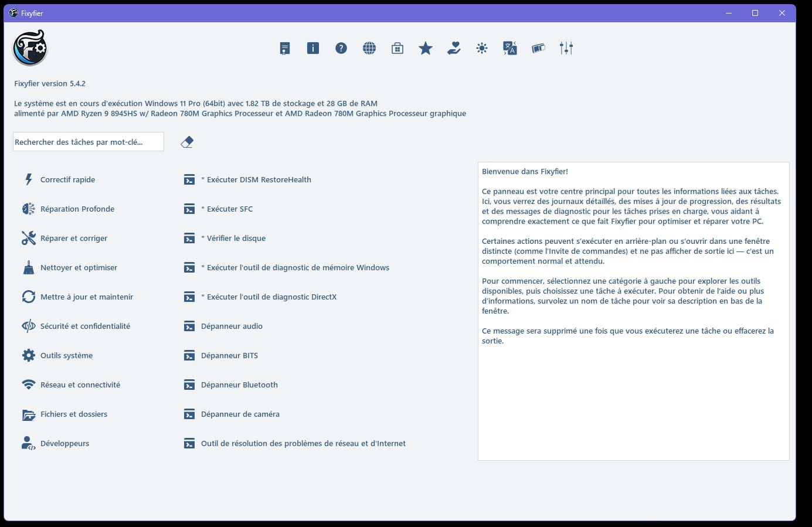Clear search with the eraser icon

(187, 142)
